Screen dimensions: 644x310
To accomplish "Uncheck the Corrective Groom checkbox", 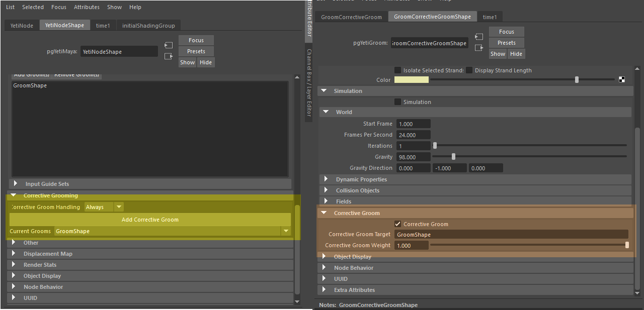I will (398, 224).
